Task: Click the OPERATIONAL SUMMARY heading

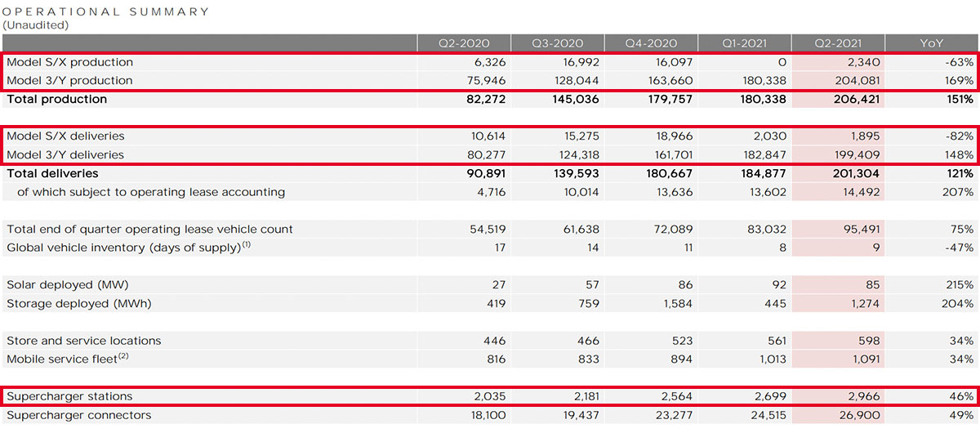Action: [105, 12]
